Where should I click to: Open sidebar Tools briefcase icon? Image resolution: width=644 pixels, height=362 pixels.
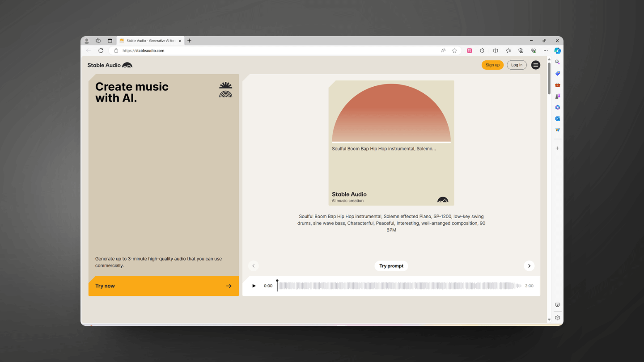[x=557, y=85]
